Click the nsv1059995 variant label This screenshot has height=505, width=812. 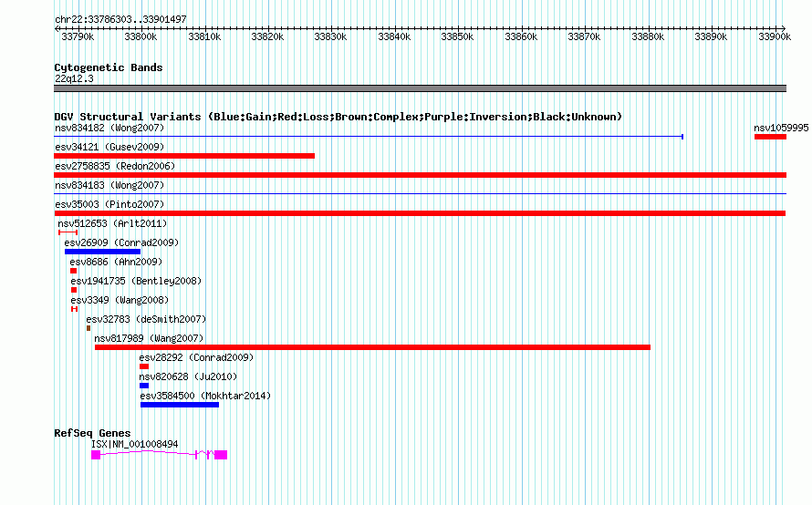781,128
